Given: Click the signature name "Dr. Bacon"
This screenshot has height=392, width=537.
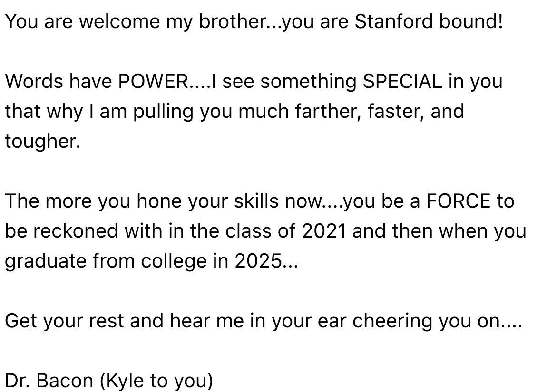Looking at the screenshot, I should (49, 381).
